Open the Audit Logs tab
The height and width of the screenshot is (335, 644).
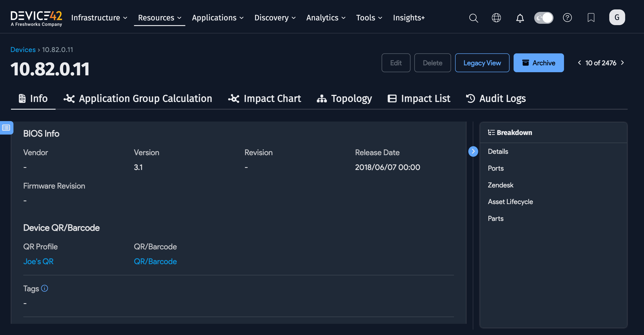(495, 99)
